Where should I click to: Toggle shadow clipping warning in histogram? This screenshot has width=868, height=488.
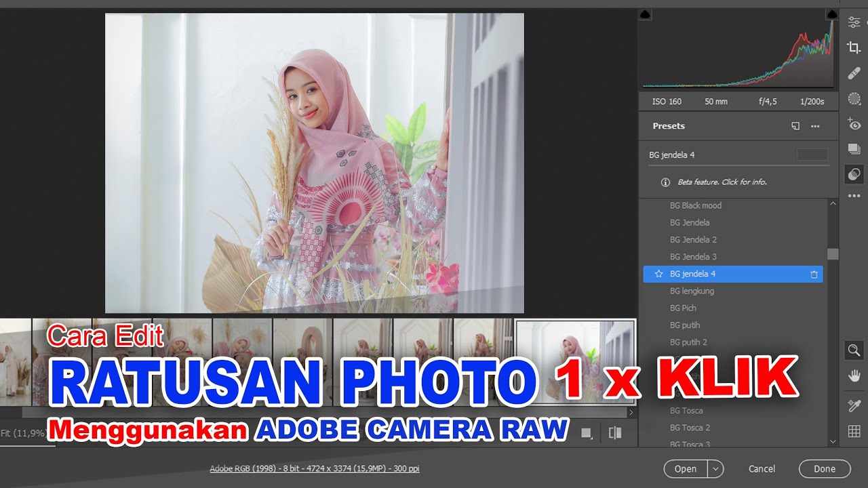coord(646,14)
